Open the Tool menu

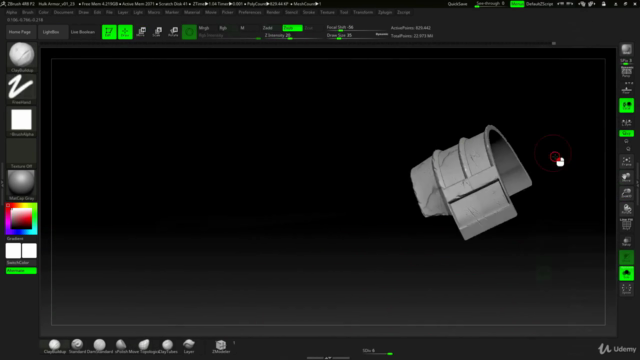(344, 12)
